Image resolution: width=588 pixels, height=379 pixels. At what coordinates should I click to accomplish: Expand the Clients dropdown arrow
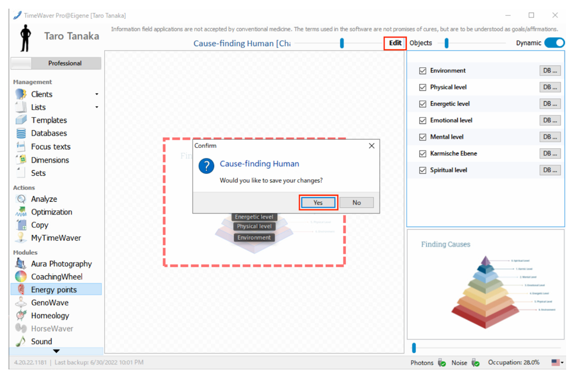click(97, 94)
